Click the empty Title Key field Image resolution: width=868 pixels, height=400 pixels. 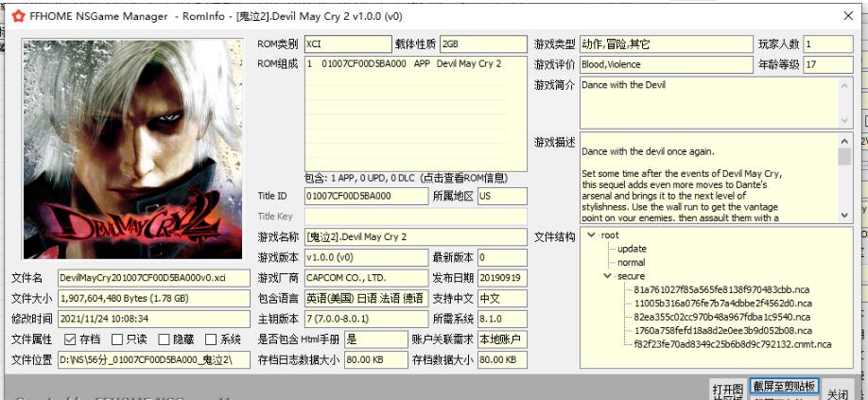coord(415,217)
